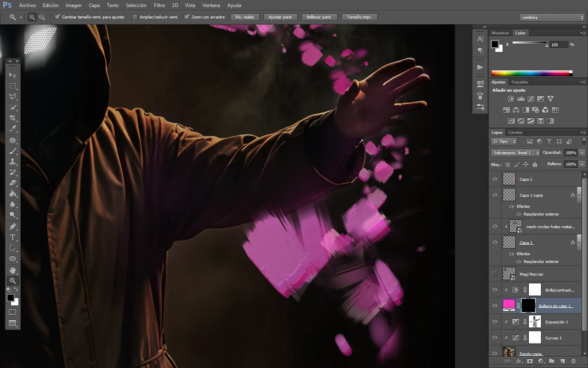Select the Quick Selection tool
Image resolution: width=588 pixels, height=368 pixels.
(x=13, y=107)
